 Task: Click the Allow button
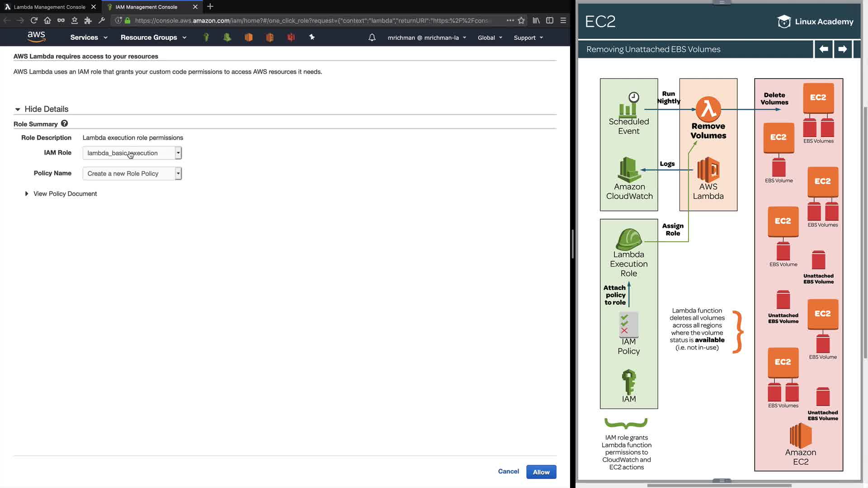[x=541, y=472]
